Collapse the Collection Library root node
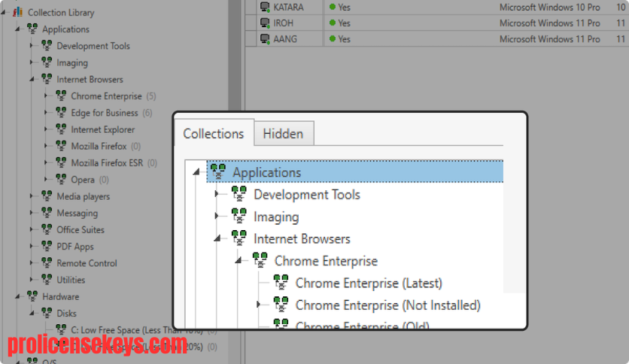This screenshot has height=364, width=629. tap(3, 13)
